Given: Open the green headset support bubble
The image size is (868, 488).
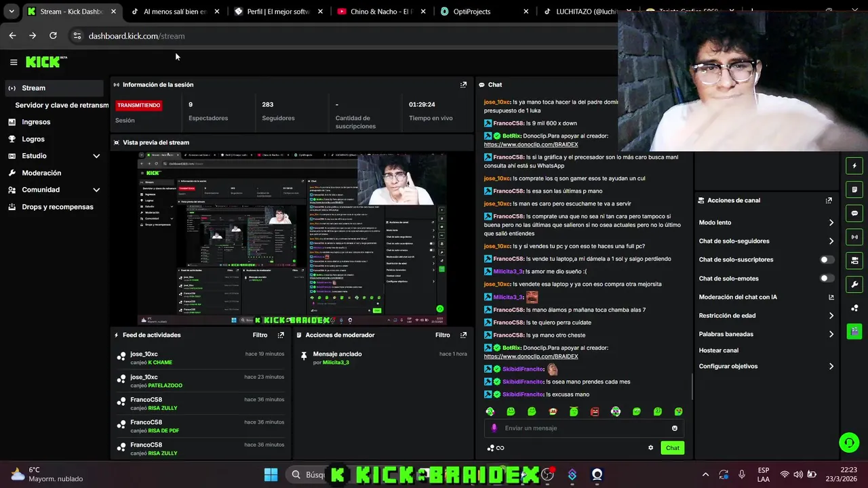Looking at the screenshot, I should pyautogui.click(x=849, y=443).
